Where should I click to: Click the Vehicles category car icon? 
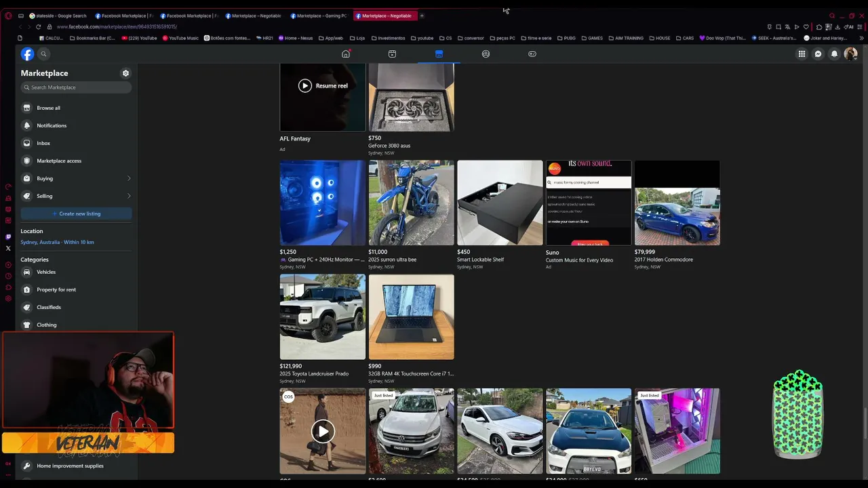coord(27,272)
